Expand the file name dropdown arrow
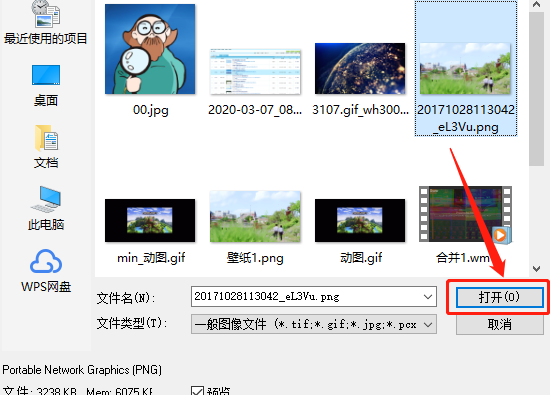 pos(428,297)
